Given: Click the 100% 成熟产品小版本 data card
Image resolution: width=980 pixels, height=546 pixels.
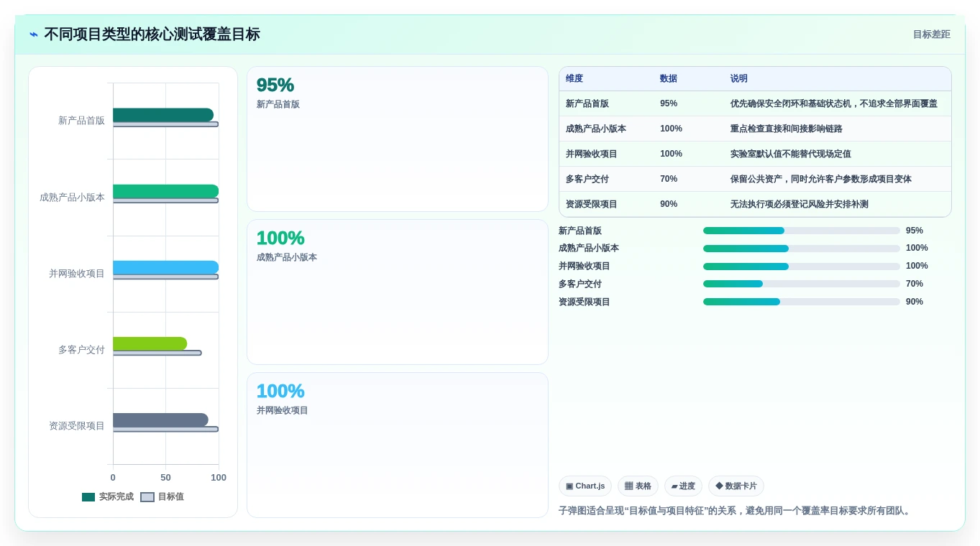Looking at the screenshot, I should pos(398,292).
